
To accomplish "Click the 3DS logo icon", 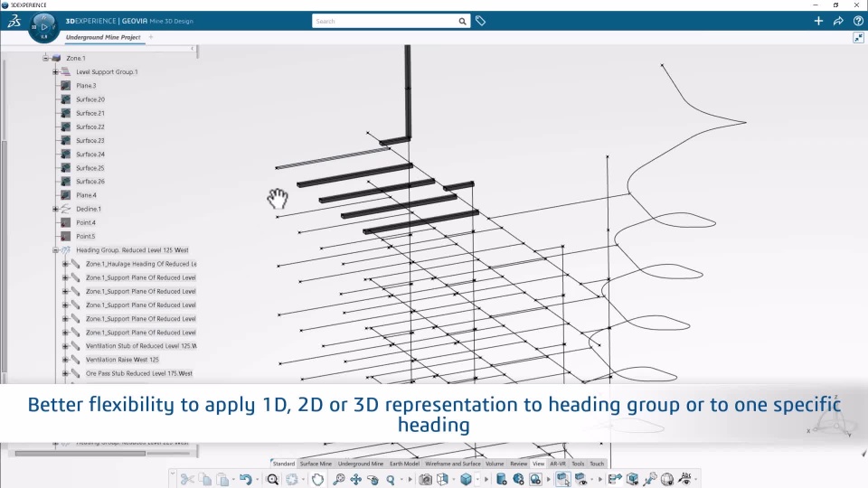I will click(14, 21).
